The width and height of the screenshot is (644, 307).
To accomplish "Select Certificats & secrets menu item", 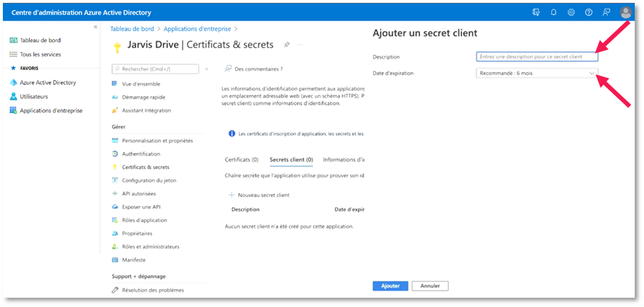I will tap(145, 167).
